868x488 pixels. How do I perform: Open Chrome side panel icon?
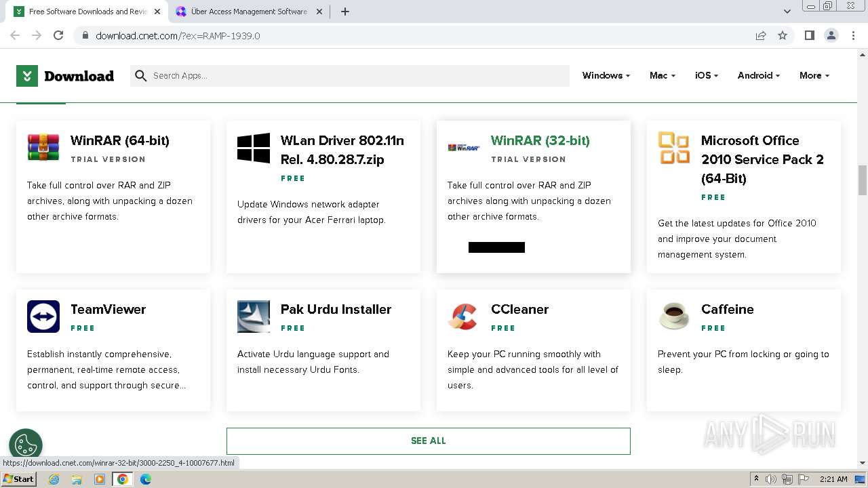[x=809, y=35]
